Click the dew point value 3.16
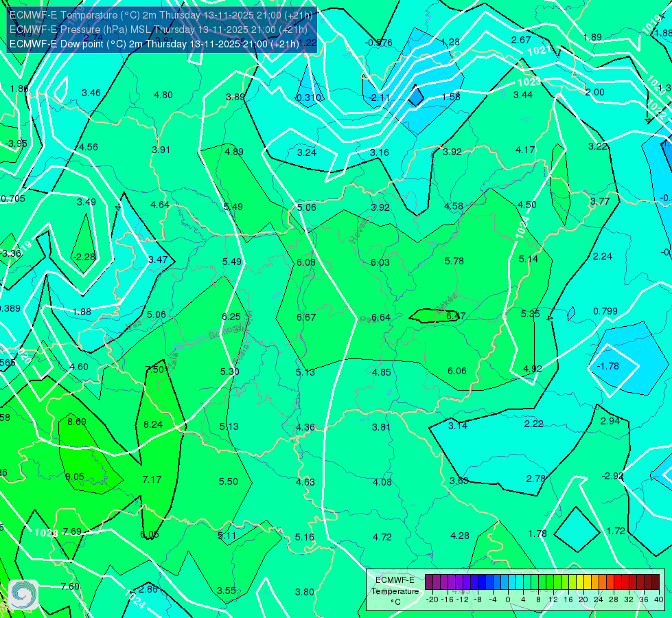 pyautogui.click(x=380, y=152)
